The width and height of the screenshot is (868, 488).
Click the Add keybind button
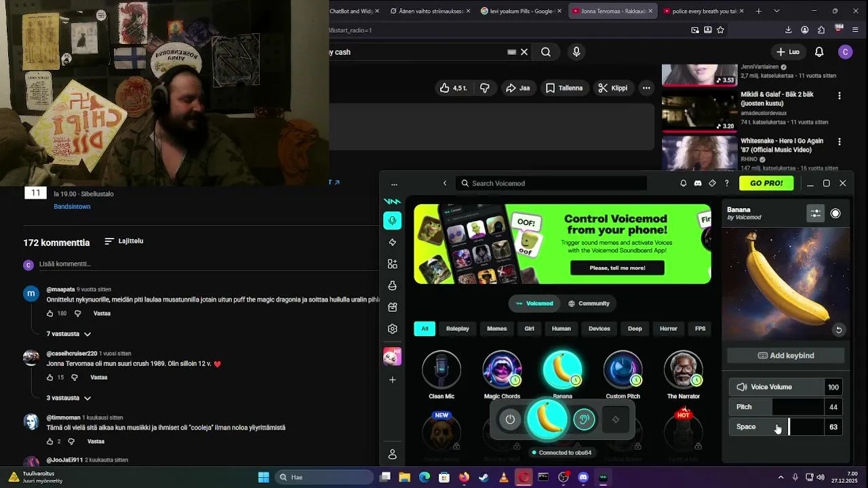tap(786, 356)
